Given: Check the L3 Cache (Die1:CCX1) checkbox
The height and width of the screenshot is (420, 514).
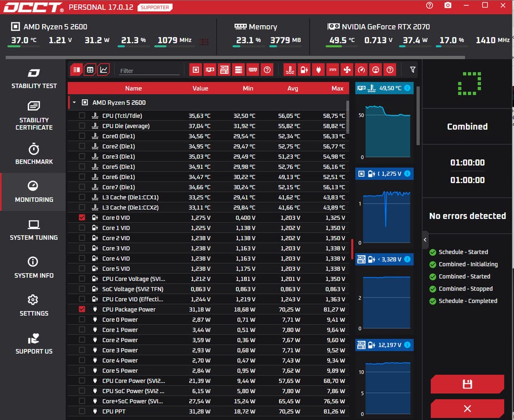Looking at the screenshot, I should pyautogui.click(x=82, y=197).
